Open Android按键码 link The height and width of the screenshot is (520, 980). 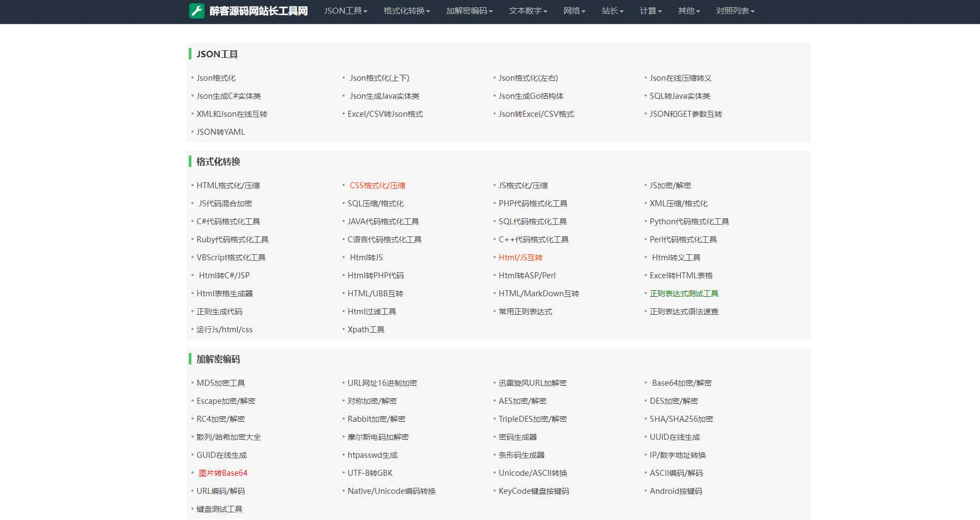click(x=676, y=491)
